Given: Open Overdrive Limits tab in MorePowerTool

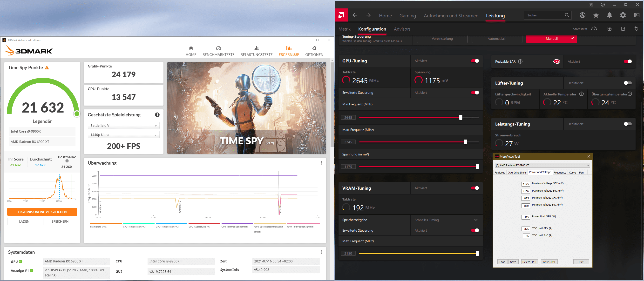Looking at the screenshot, I should [x=517, y=173].
